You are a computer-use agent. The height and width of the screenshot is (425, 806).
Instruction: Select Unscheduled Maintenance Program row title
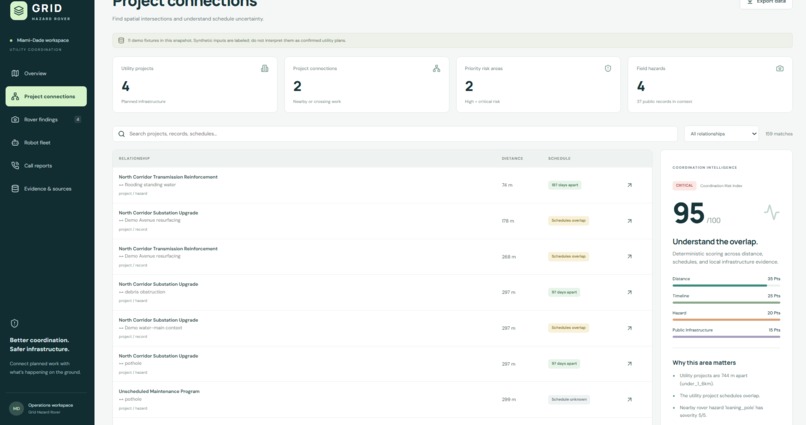159,391
